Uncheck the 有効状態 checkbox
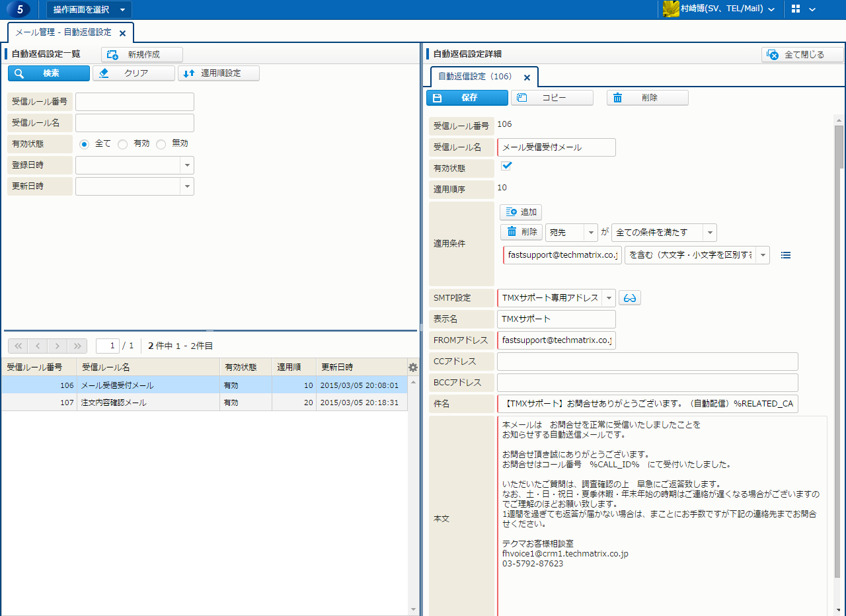 (x=507, y=166)
